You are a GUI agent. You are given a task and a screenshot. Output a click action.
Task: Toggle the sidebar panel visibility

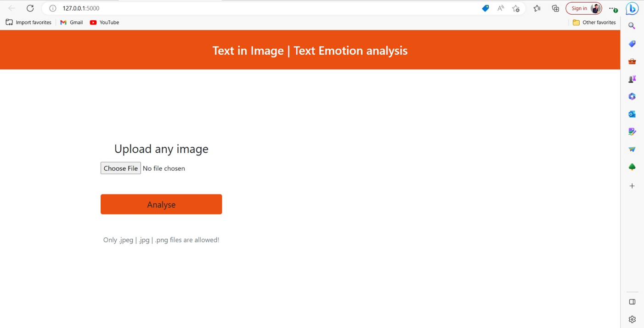pyautogui.click(x=632, y=302)
